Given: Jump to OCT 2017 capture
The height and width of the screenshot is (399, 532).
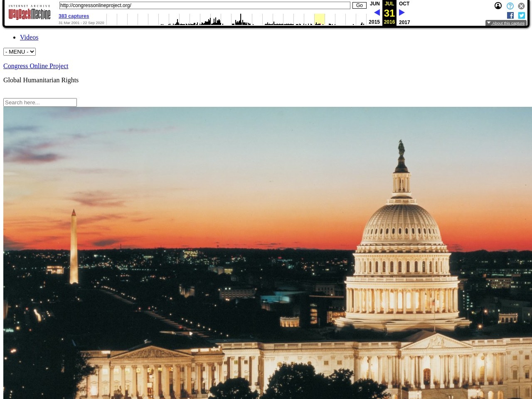Looking at the screenshot, I should click(x=404, y=4).
